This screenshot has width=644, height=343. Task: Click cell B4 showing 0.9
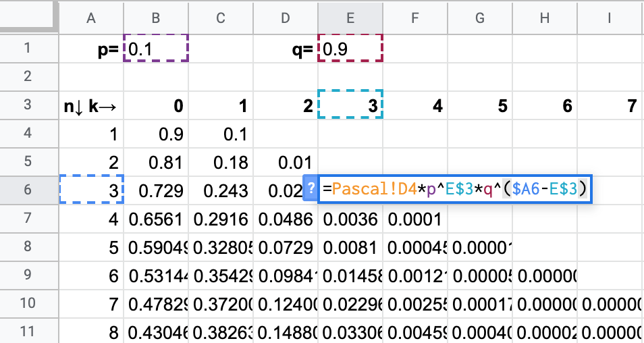(156, 134)
